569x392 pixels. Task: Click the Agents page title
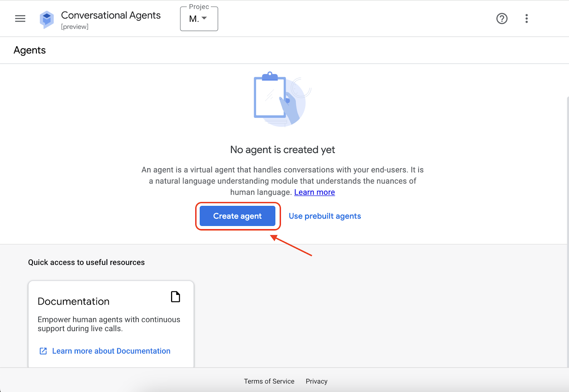tap(30, 50)
